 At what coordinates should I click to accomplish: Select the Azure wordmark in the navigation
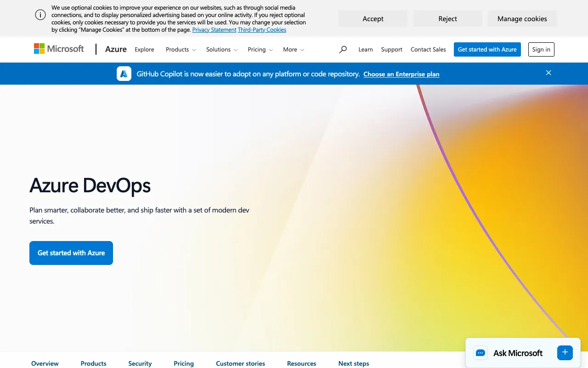[115, 49]
